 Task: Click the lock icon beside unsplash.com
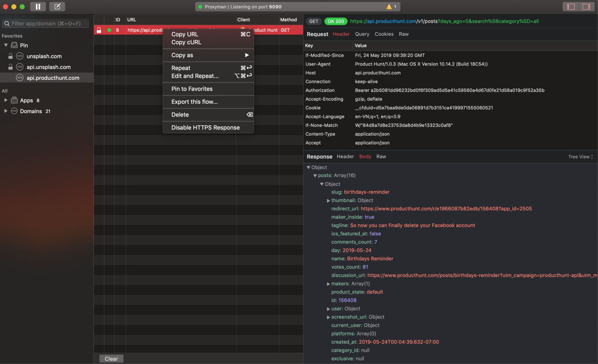tap(10, 56)
